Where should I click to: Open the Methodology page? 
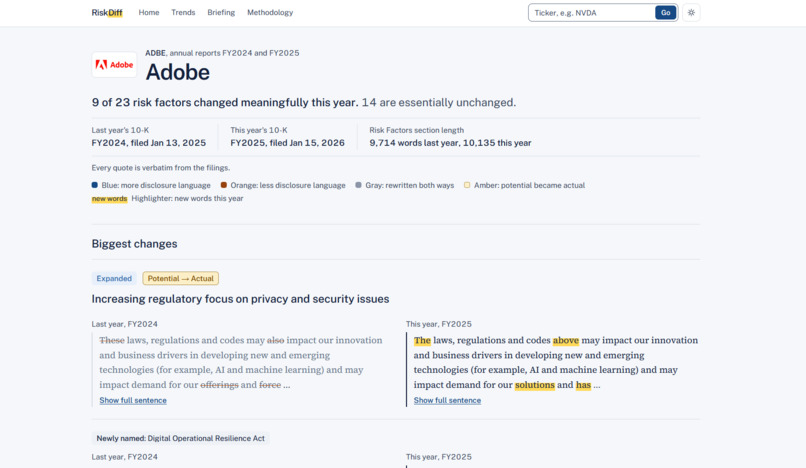(x=270, y=12)
